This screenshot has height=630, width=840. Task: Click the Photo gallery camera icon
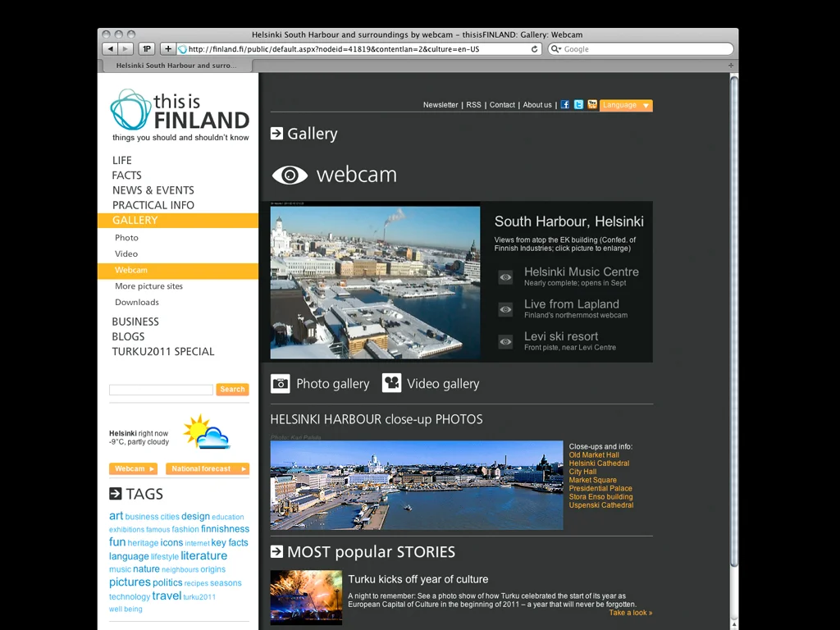(x=281, y=384)
